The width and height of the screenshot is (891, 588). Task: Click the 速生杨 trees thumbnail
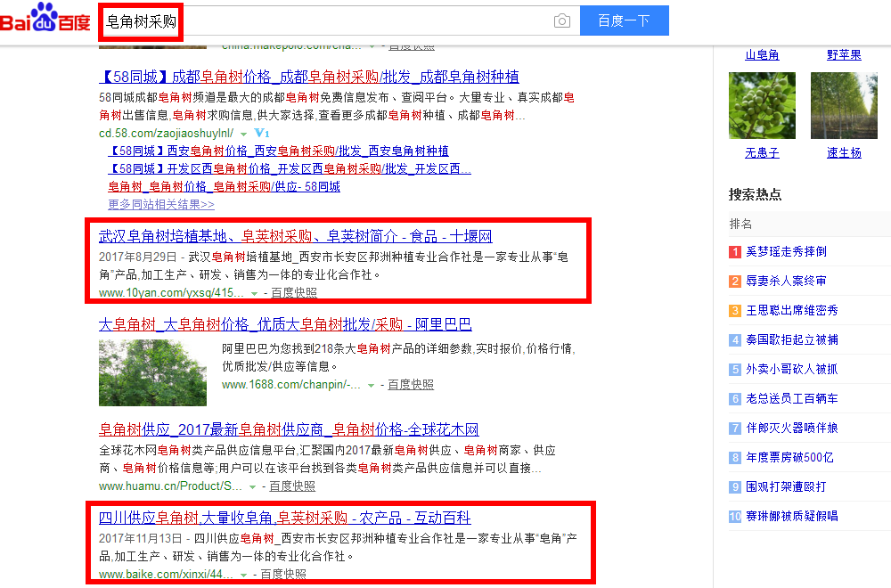(x=844, y=106)
